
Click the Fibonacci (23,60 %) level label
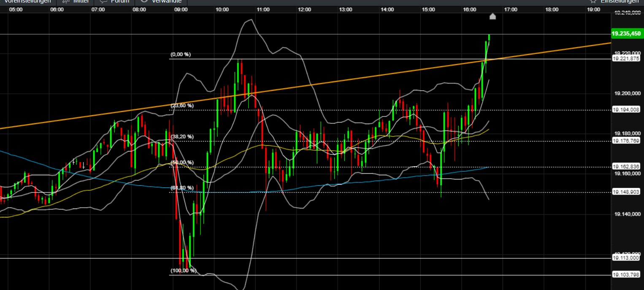[x=182, y=106]
